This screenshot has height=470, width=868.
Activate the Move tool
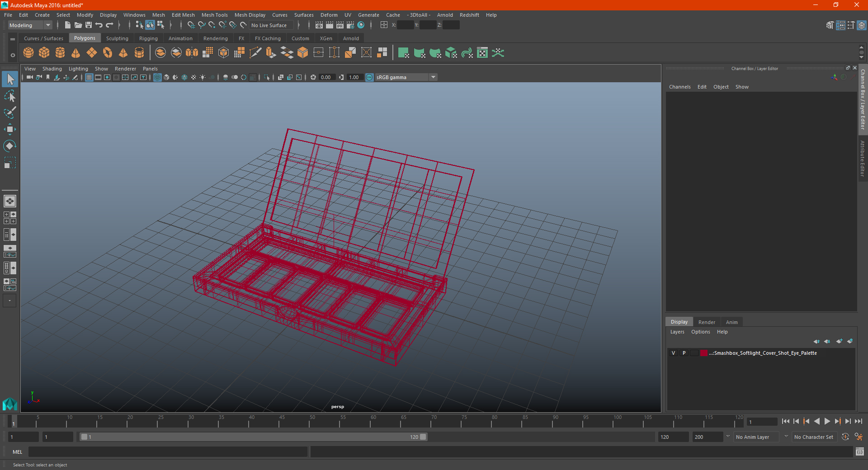click(x=10, y=129)
